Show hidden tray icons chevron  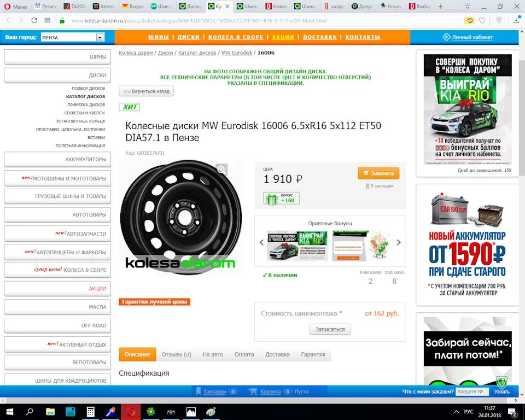(456, 412)
